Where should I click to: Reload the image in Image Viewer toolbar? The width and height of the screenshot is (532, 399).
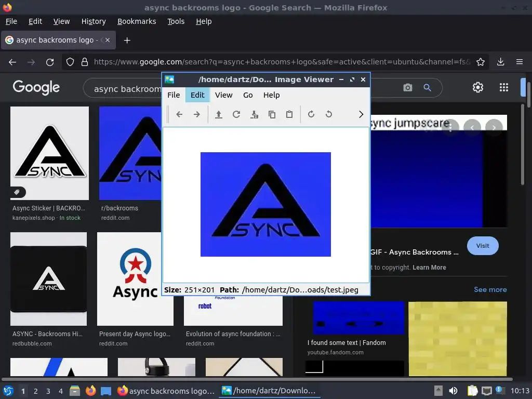tap(236, 114)
